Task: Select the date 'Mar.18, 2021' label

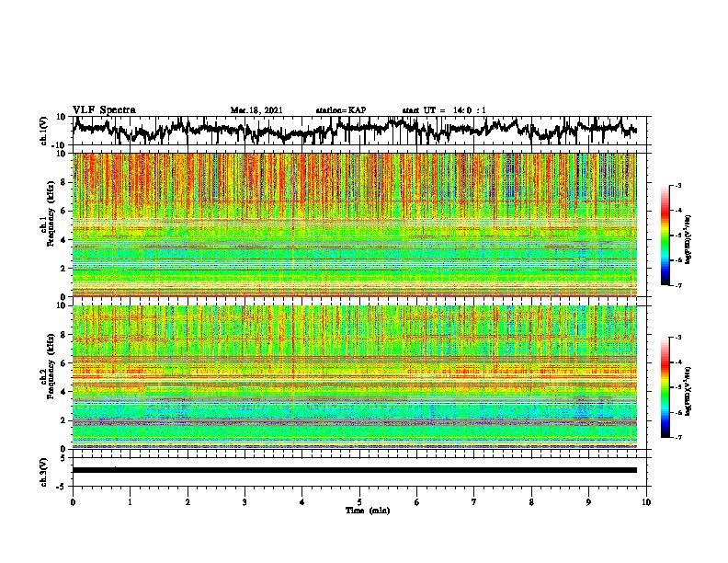Action: (x=256, y=110)
